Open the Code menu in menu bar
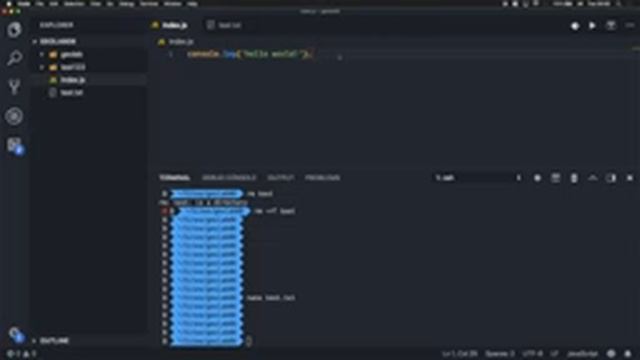Screen dimensions: 640x360 click(24, 4)
